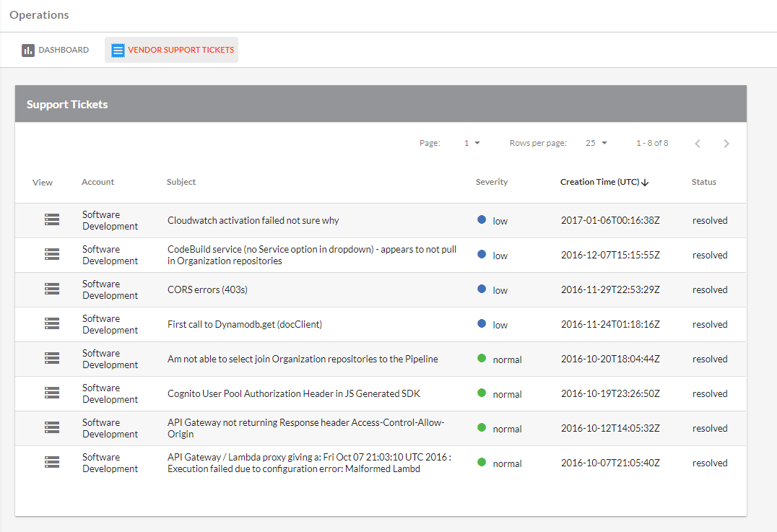Click the blue severity dot for Cloudwatch ticket
Image resolution: width=777 pixels, height=532 pixels.
(x=482, y=219)
